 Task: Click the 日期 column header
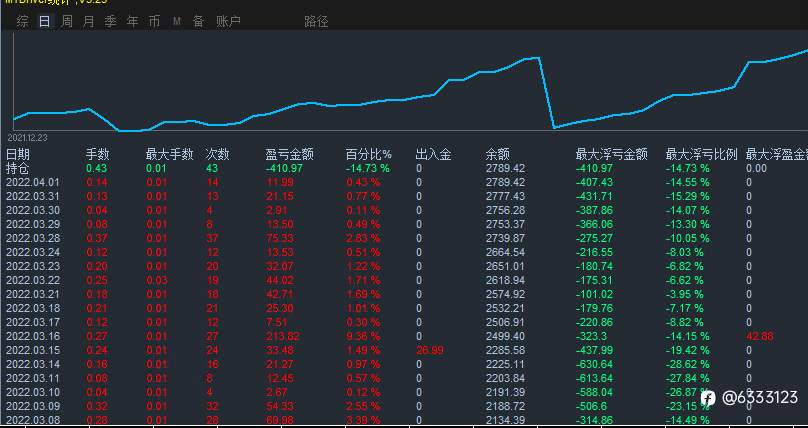point(18,154)
